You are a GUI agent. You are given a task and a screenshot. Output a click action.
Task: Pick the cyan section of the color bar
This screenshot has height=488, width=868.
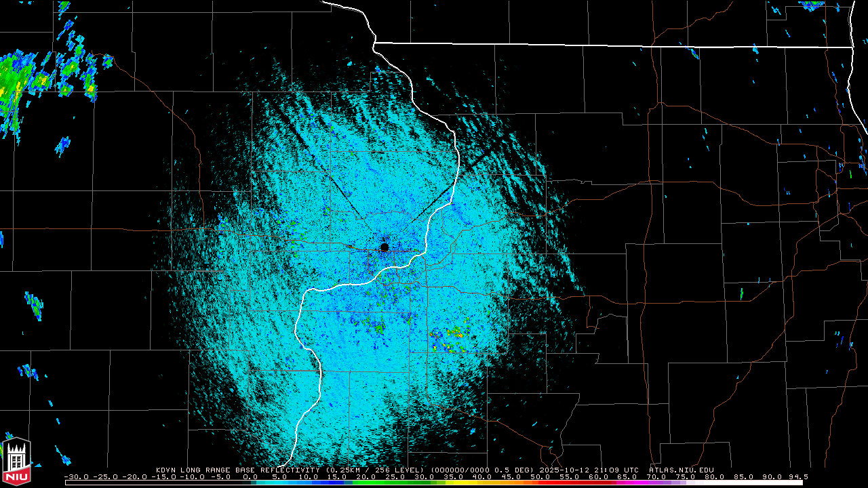285,483
